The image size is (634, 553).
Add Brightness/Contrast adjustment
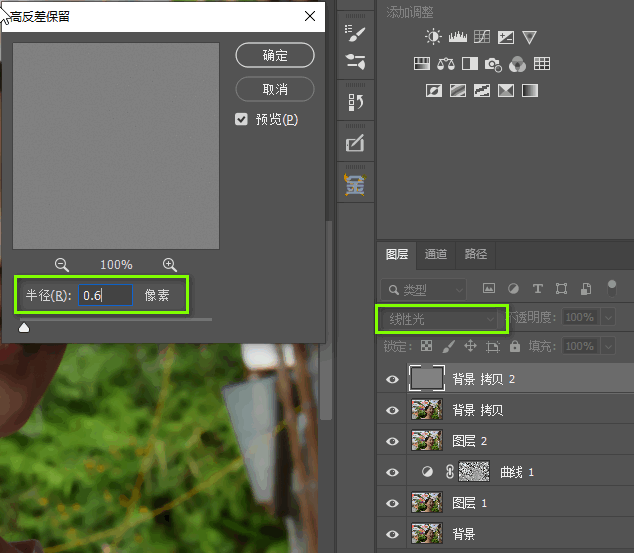433,37
